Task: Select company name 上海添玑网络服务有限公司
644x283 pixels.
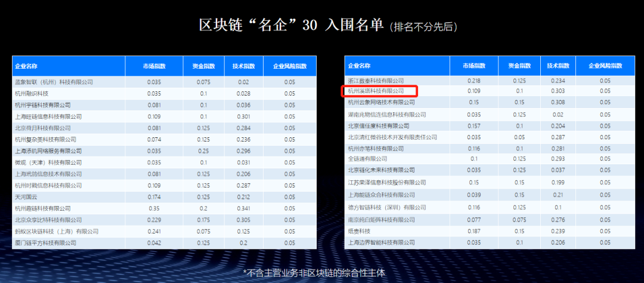Action: pos(48,151)
